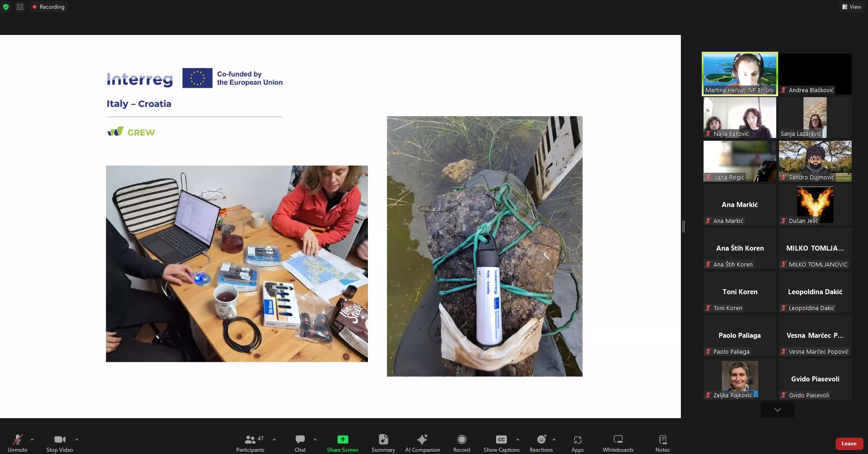Click the green encryption shield icon
The image size is (868, 454).
click(6, 7)
